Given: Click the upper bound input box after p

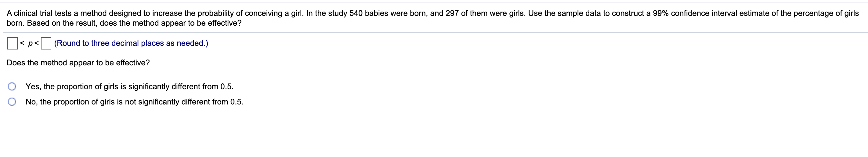Looking at the screenshot, I should (x=46, y=43).
